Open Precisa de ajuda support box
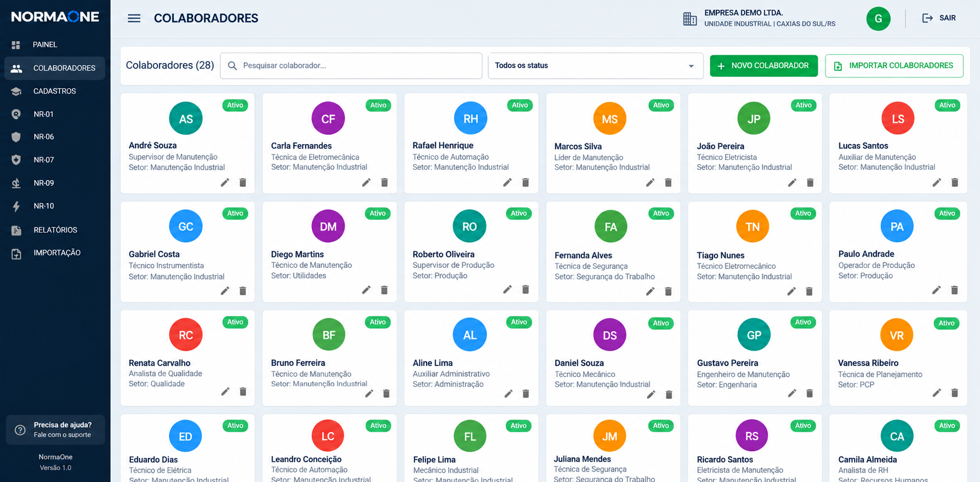Viewport: 980px width, 482px height. point(55,430)
